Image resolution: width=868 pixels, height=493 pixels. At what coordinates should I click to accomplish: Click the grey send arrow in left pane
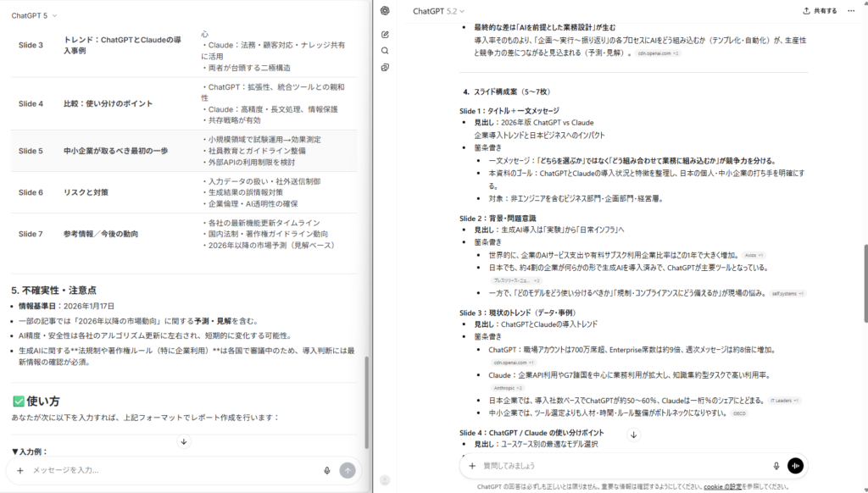click(347, 470)
